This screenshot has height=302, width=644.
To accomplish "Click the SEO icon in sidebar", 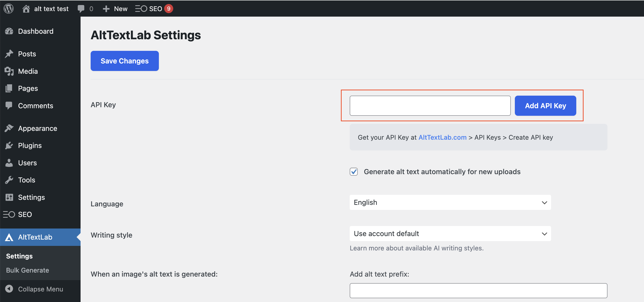I will (x=9, y=214).
